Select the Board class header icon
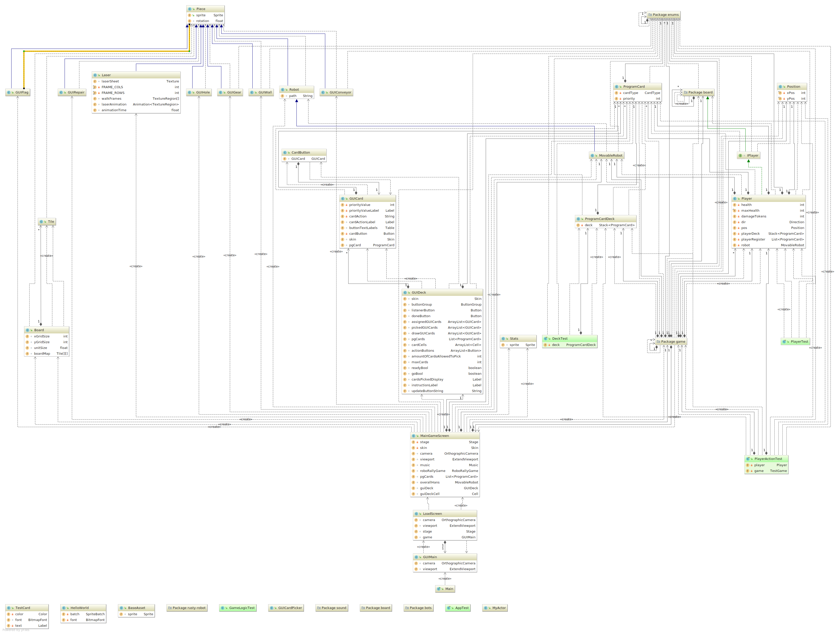The height and width of the screenshot is (634, 840). [x=28, y=330]
